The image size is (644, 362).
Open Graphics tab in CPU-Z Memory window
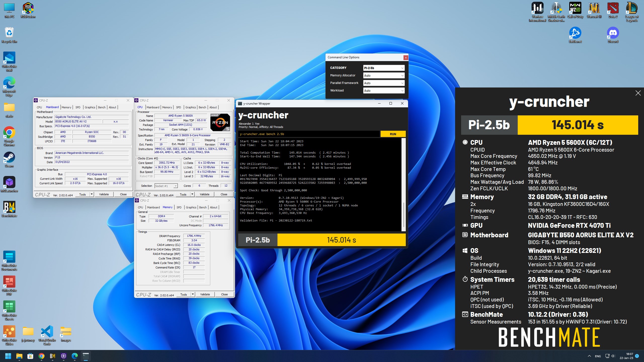191,207
